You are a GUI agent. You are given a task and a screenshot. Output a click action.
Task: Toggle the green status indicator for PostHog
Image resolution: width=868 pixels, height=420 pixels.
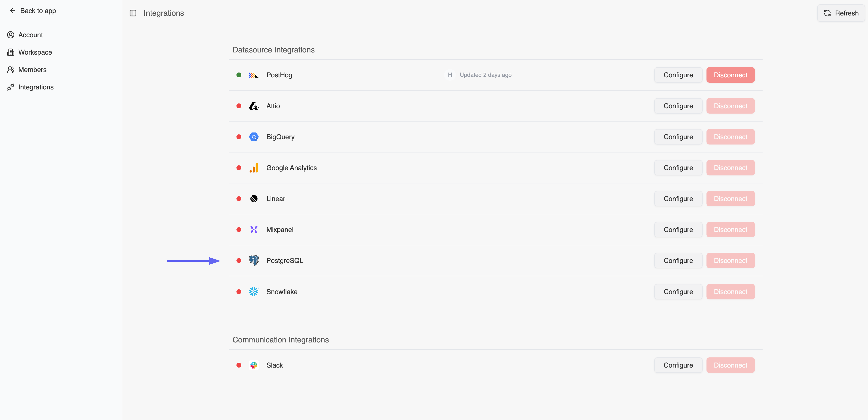pyautogui.click(x=239, y=75)
